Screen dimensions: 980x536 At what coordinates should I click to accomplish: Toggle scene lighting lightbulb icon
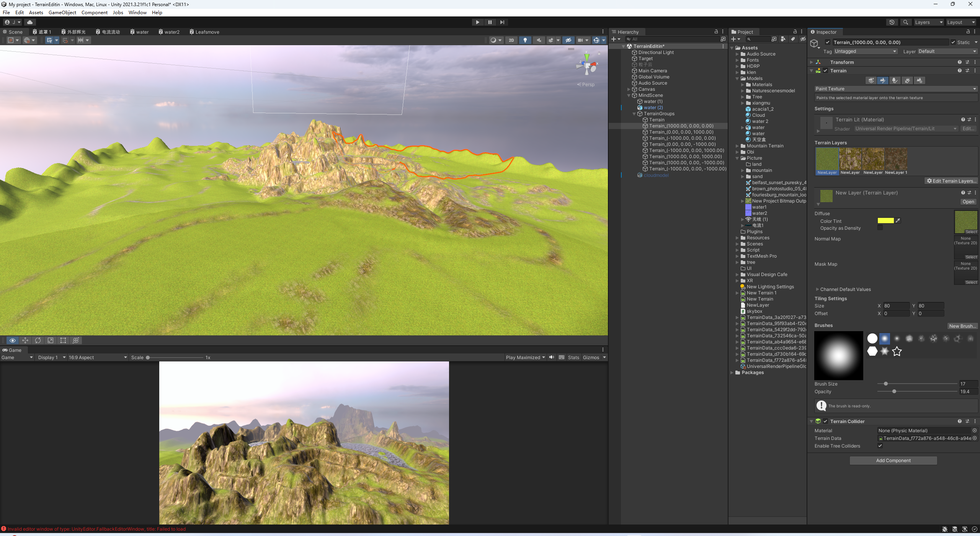525,40
